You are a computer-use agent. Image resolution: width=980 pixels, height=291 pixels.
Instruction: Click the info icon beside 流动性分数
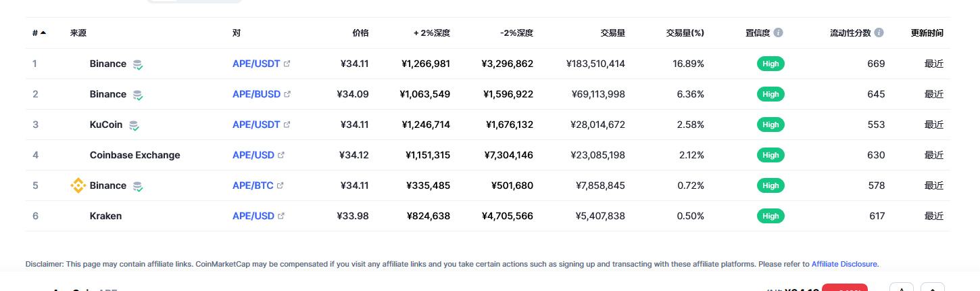click(x=879, y=32)
